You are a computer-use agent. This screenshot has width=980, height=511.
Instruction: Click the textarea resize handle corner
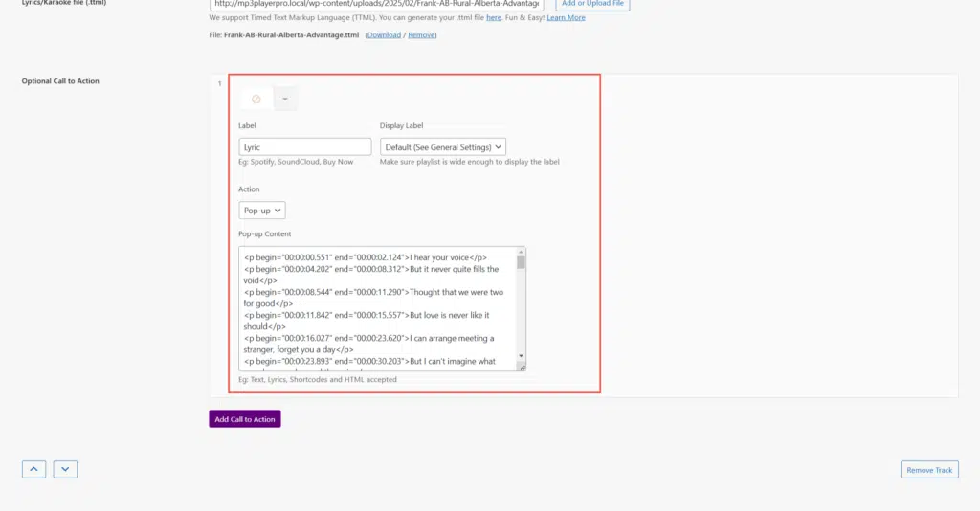tap(522, 367)
